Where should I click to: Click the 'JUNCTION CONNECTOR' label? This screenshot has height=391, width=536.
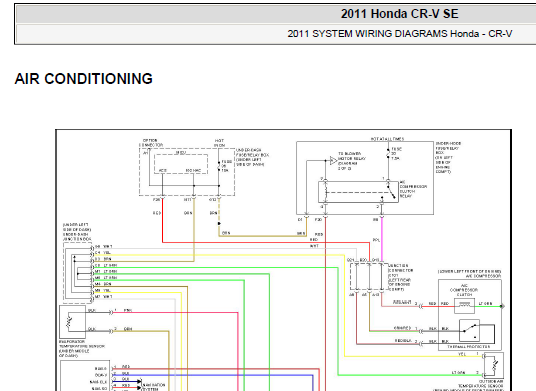click(400, 277)
